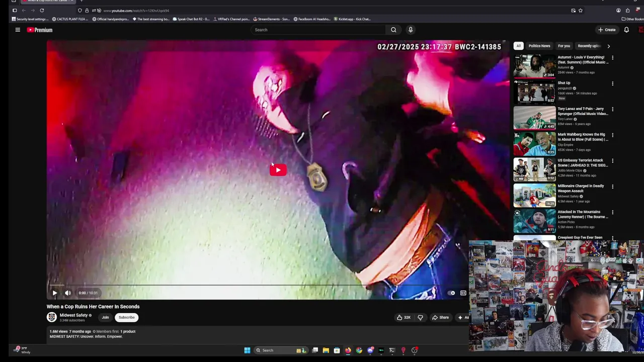
Task: Open Discord from the taskbar
Action: [370, 350]
